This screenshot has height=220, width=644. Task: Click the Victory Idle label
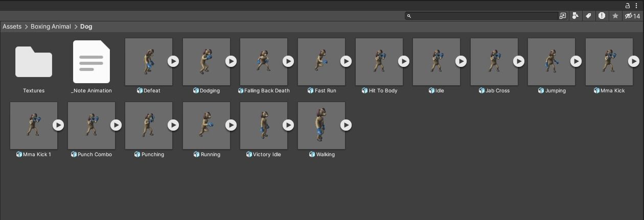click(267, 155)
